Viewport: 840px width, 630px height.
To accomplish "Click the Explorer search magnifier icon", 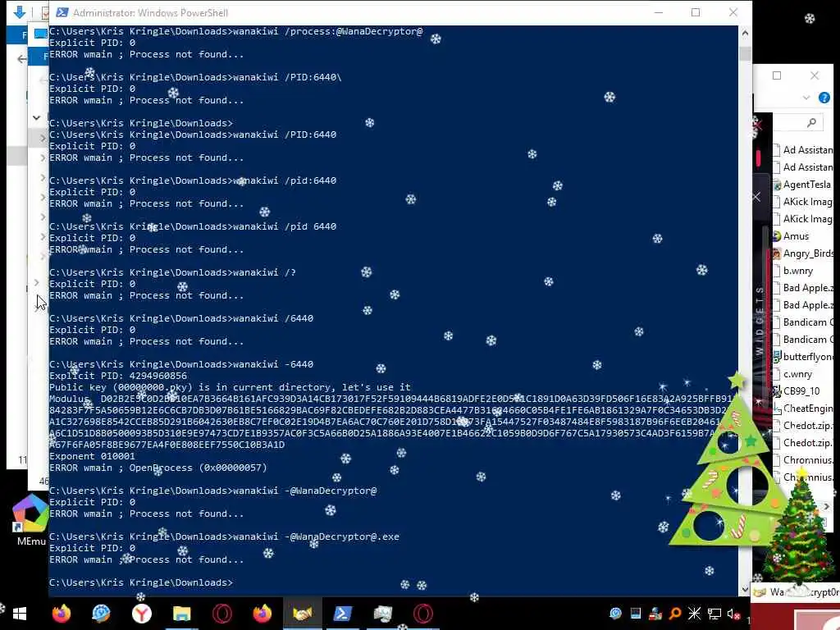I will tap(811, 123).
